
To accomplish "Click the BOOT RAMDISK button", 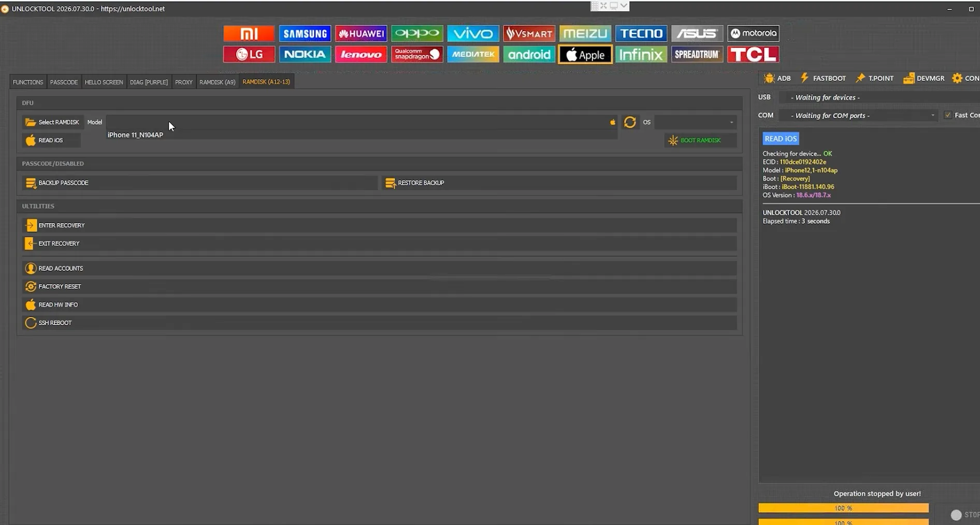I will (700, 140).
